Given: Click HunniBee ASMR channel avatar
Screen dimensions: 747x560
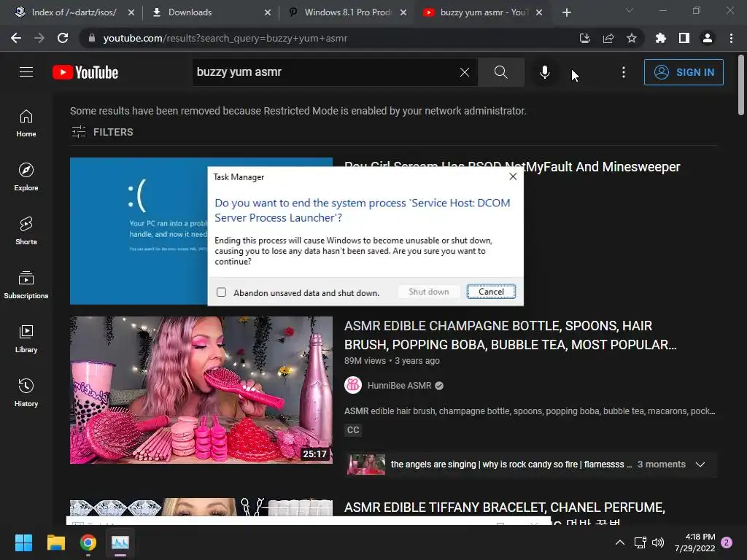Looking at the screenshot, I should pyautogui.click(x=353, y=385).
